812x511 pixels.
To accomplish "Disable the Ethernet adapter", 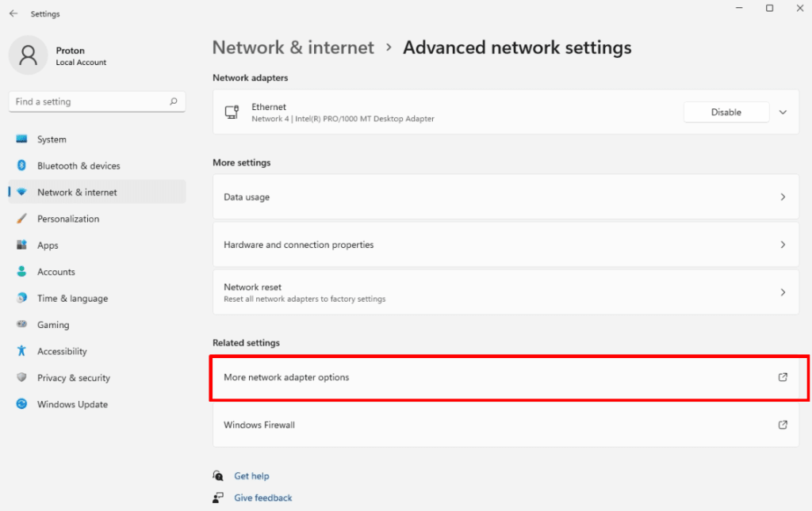I will coord(726,112).
